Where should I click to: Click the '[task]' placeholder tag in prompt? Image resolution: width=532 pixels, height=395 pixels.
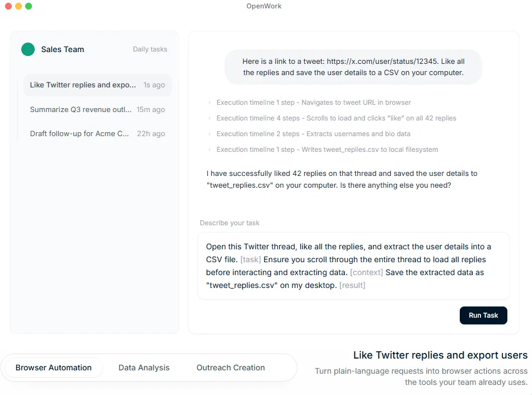(250, 259)
